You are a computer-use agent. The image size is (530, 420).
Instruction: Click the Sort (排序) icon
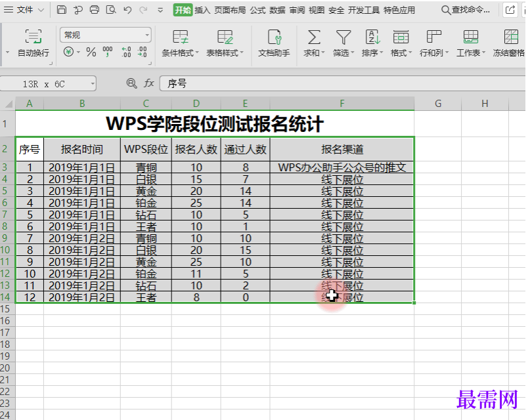point(372,37)
